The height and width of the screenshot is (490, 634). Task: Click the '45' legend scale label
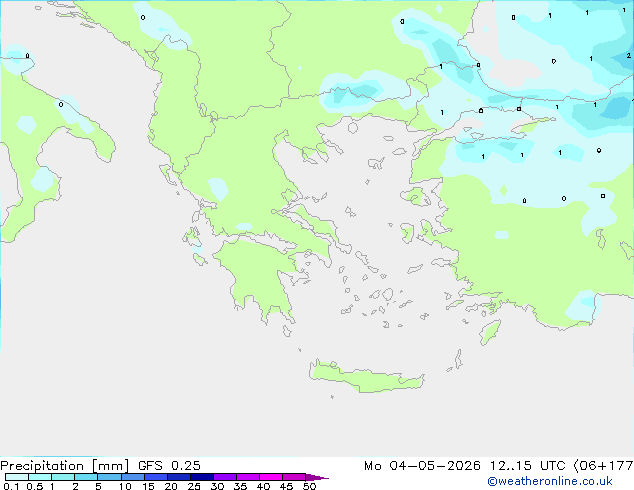coord(287,486)
